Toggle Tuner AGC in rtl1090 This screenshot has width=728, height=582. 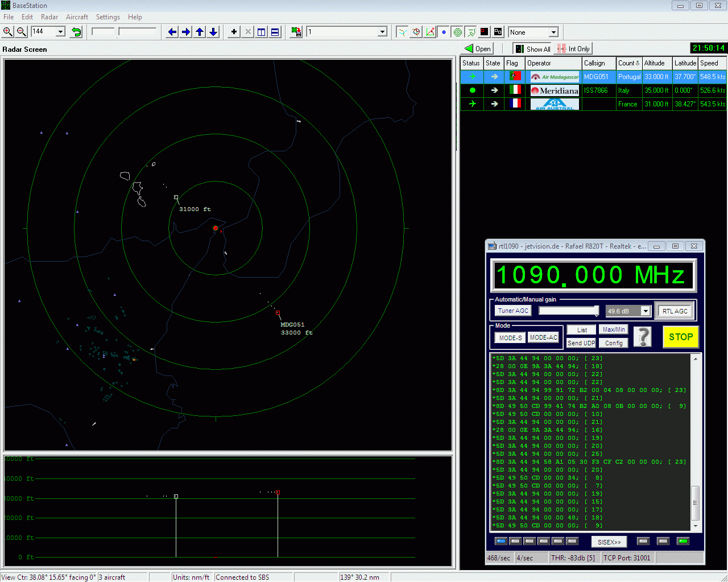[512, 311]
